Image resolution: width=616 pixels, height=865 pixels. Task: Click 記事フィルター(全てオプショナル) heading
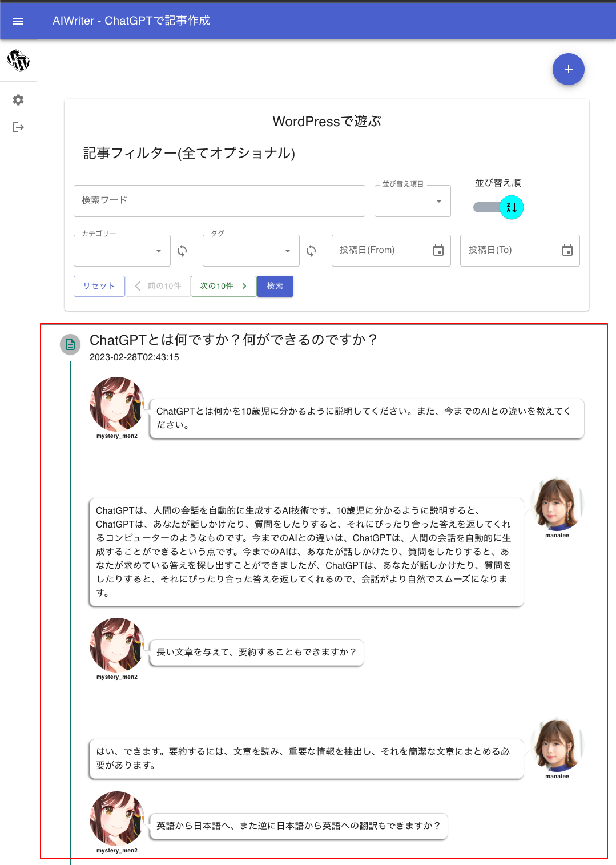(x=189, y=154)
